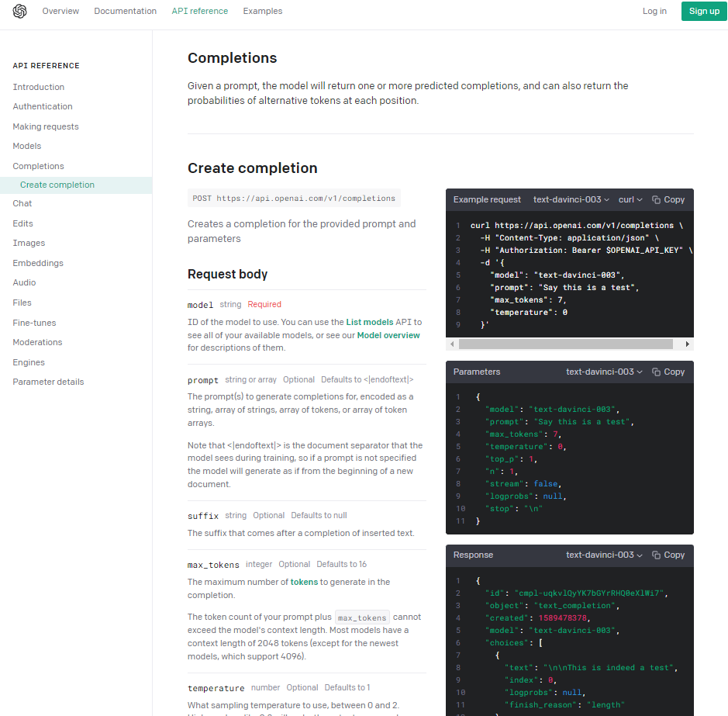
Task: Click the Log in link
Action: pos(654,11)
